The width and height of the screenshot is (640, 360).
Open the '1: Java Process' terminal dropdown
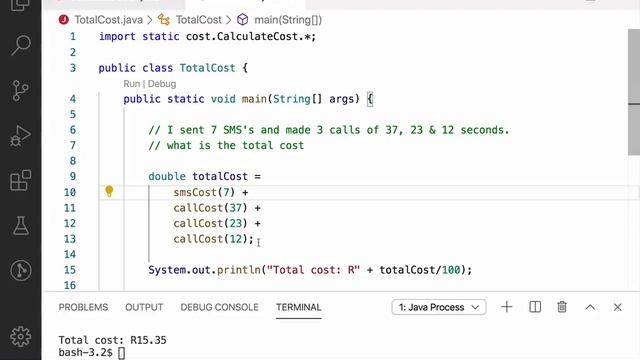[439, 307]
